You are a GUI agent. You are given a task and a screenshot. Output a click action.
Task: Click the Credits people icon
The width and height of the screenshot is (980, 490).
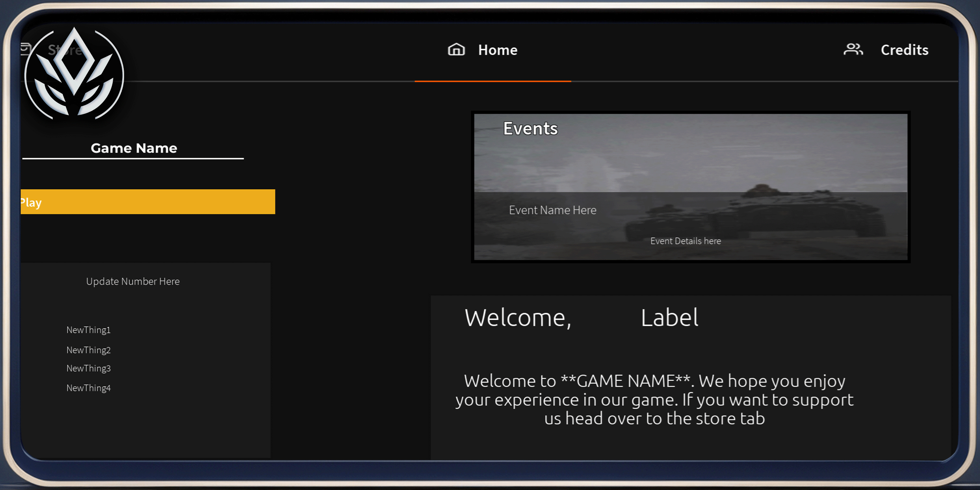tap(853, 49)
